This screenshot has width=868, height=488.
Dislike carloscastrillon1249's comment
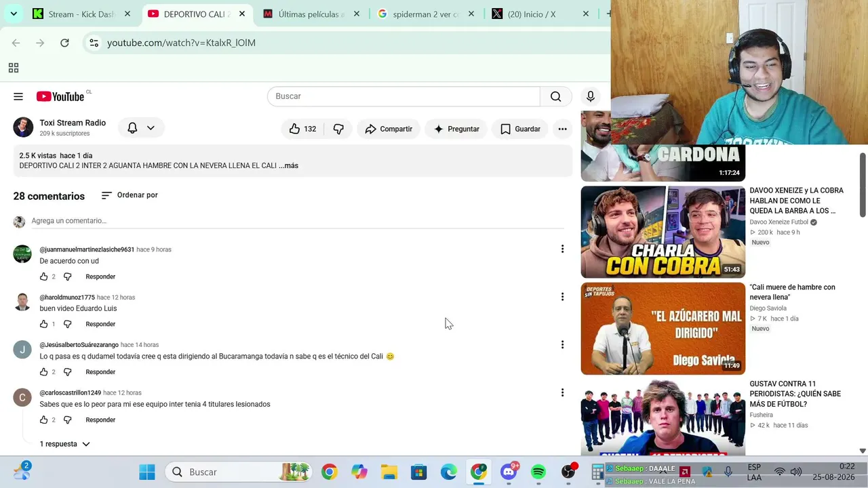click(67, 420)
